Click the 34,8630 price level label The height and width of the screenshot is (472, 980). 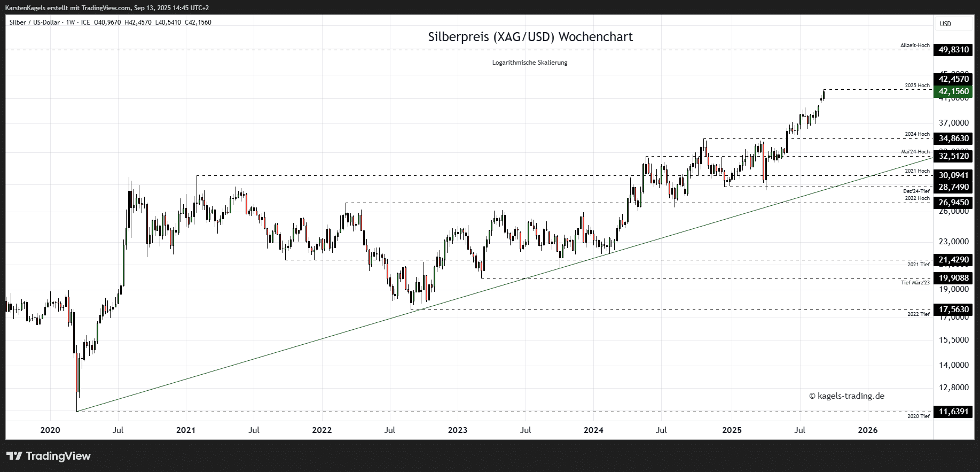pos(953,138)
